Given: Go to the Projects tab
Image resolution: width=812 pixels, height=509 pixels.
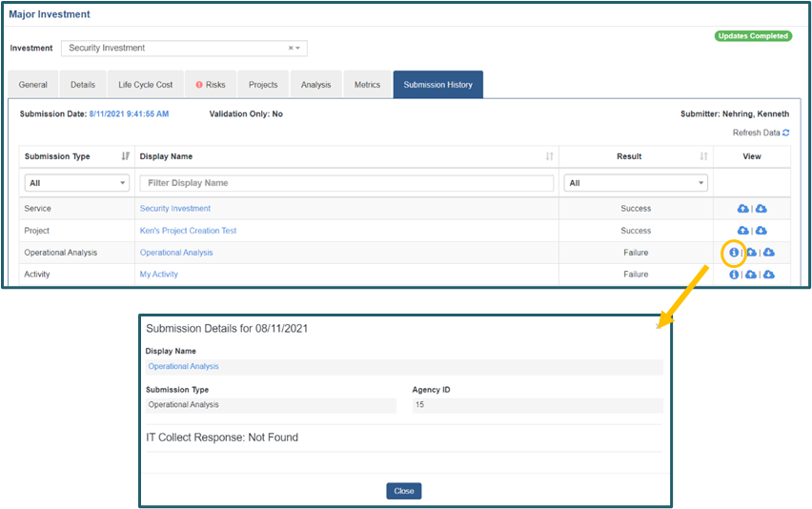Looking at the screenshot, I should [x=263, y=85].
